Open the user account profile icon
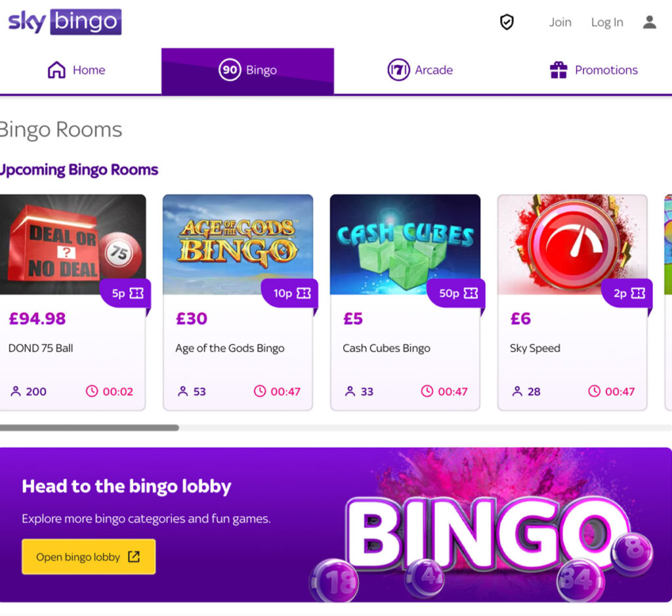The image size is (672, 616). click(649, 22)
